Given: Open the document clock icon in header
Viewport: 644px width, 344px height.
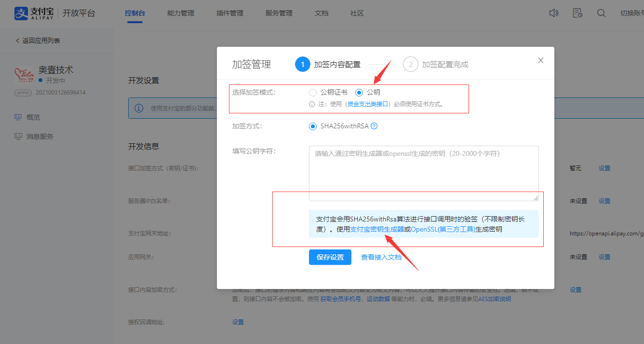Looking at the screenshot, I should pos(577,13).
